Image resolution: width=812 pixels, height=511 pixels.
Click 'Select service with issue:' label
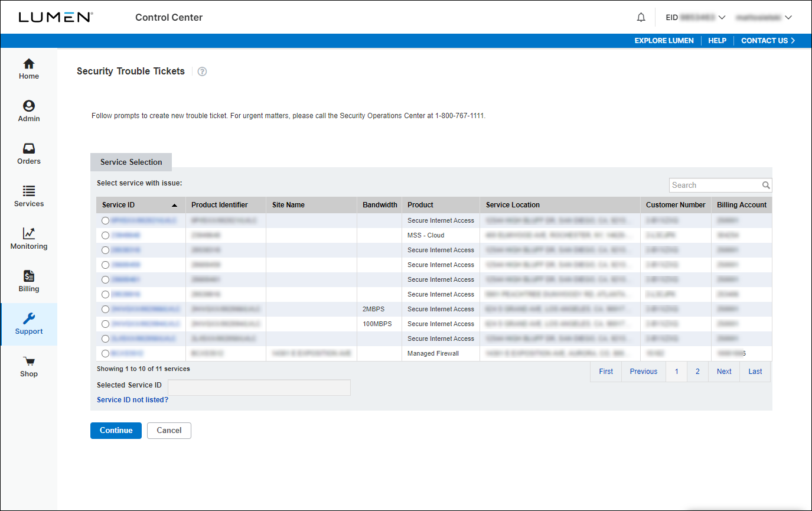point(139,183)
